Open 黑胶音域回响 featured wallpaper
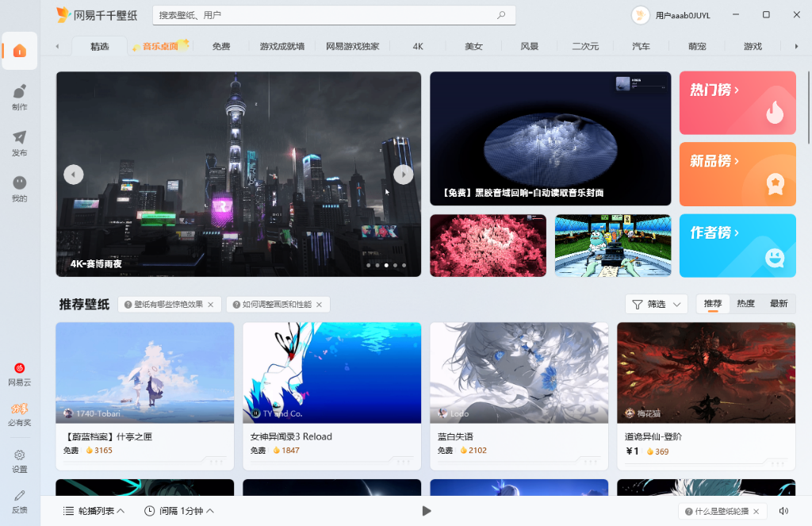This screenshot has width=812, height=526. [550, 138]
